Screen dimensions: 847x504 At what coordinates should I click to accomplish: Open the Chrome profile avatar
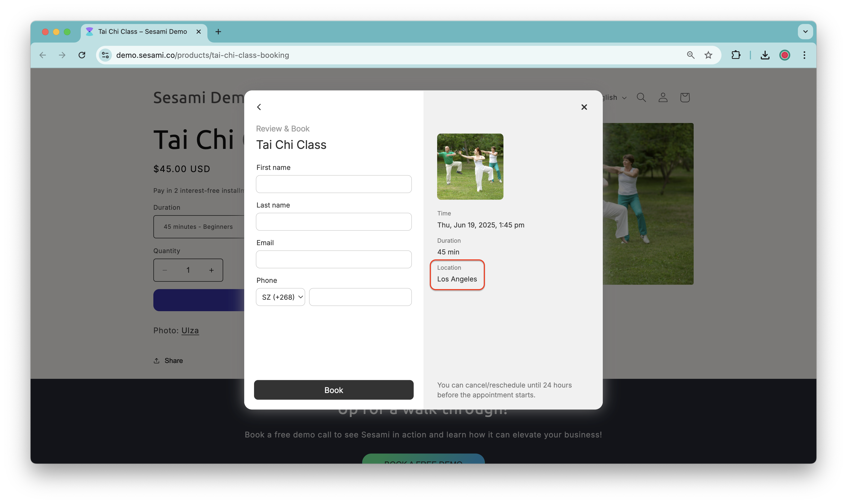point(785,55)
